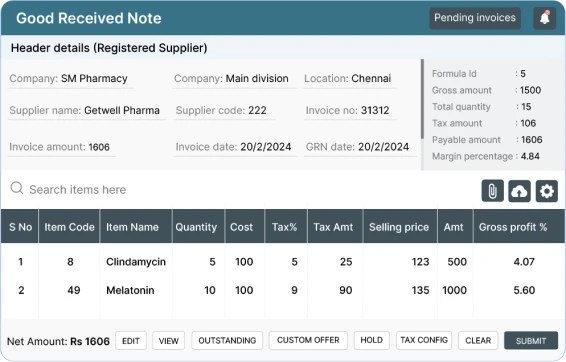The image size is (566, 362).
Task: Click the magnifier search icon
Action: (x=17, y=188)
